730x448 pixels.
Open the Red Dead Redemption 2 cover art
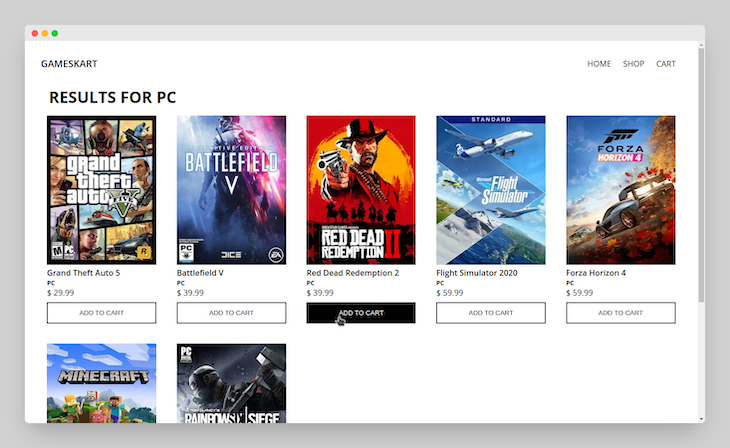pyautogui.click(x=361, y=190)
